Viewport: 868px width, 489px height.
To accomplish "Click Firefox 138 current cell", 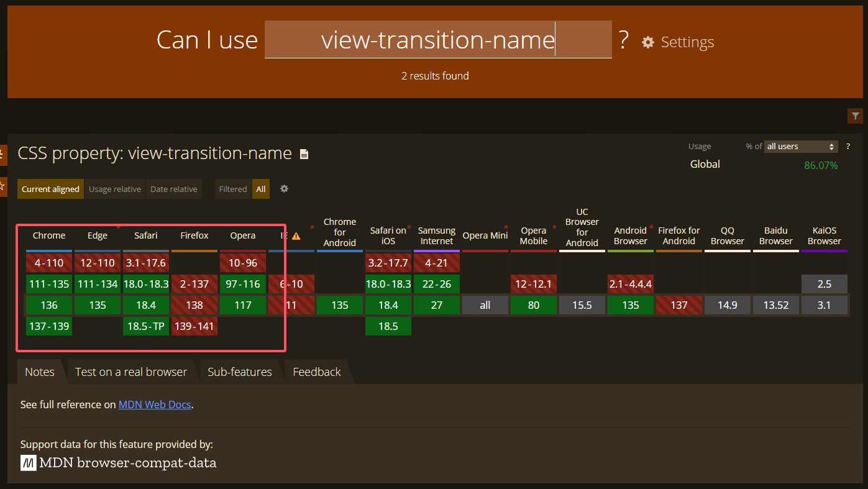I will (x=194, y=305).
